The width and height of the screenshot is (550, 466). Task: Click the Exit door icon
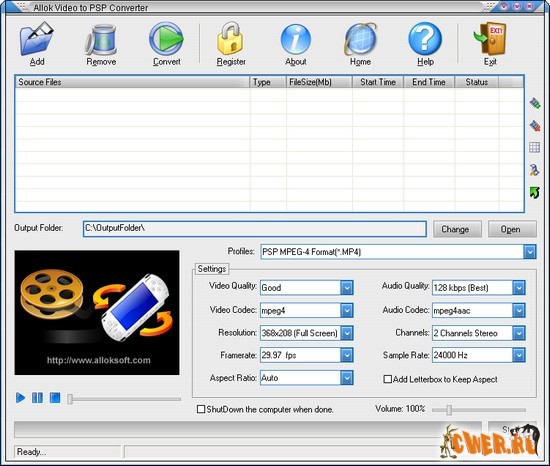click(x=490, y=39)
